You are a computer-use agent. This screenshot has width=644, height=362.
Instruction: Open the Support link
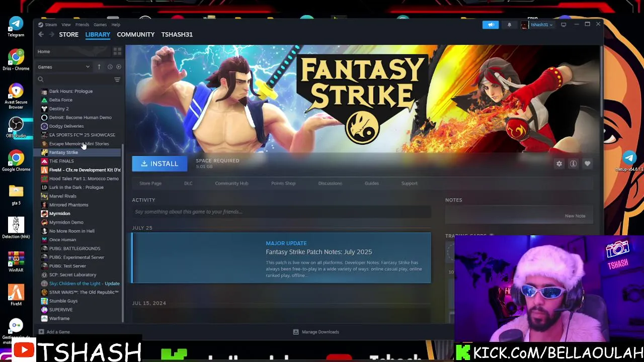click(x=410, y=183)
